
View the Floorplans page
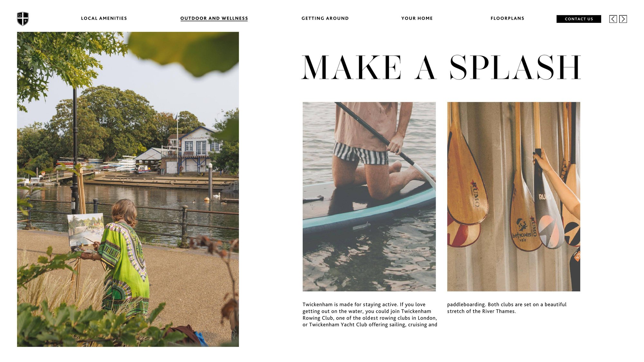(x=507, y=18)
